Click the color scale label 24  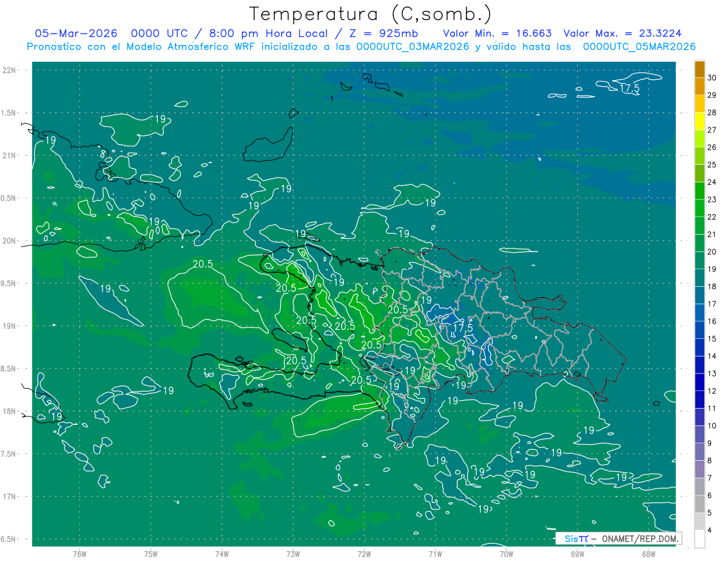[x=712, y=182]
